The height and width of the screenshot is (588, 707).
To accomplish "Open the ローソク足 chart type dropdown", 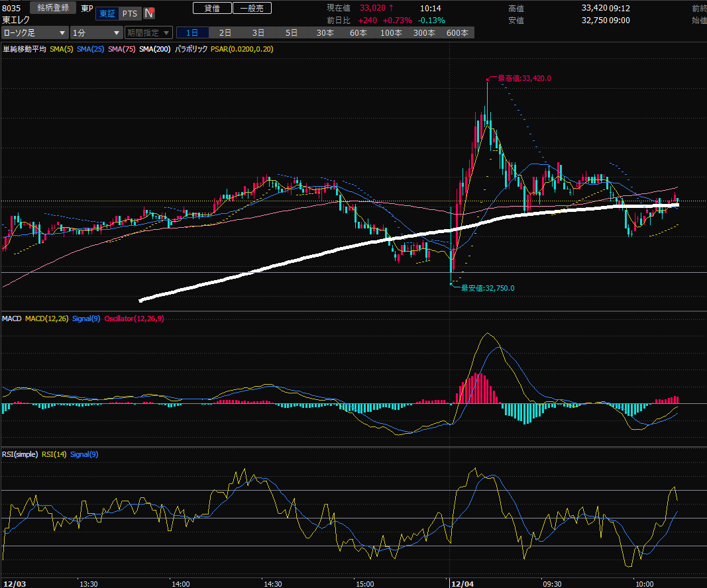I will (34, 32).
